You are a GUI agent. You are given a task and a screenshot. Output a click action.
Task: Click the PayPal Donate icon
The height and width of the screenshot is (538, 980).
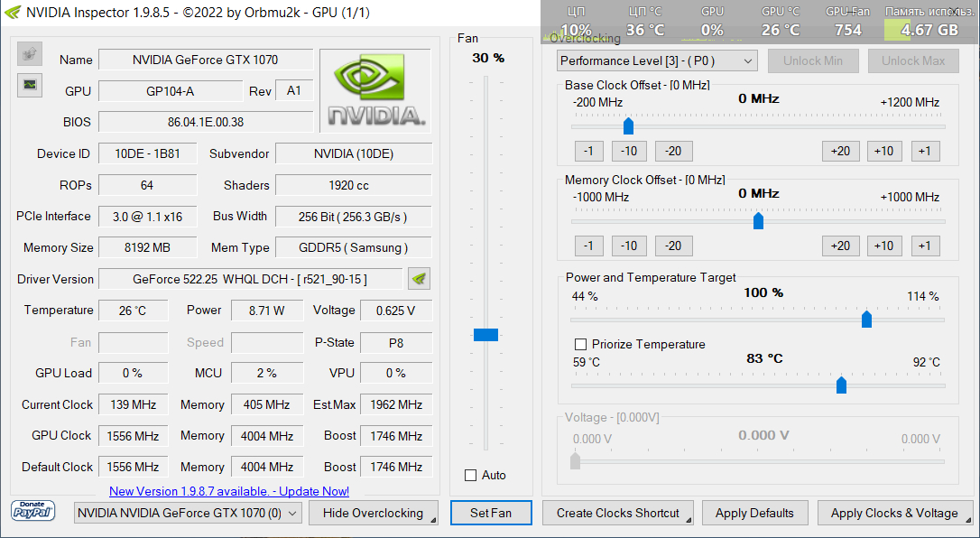pos(32,511)
